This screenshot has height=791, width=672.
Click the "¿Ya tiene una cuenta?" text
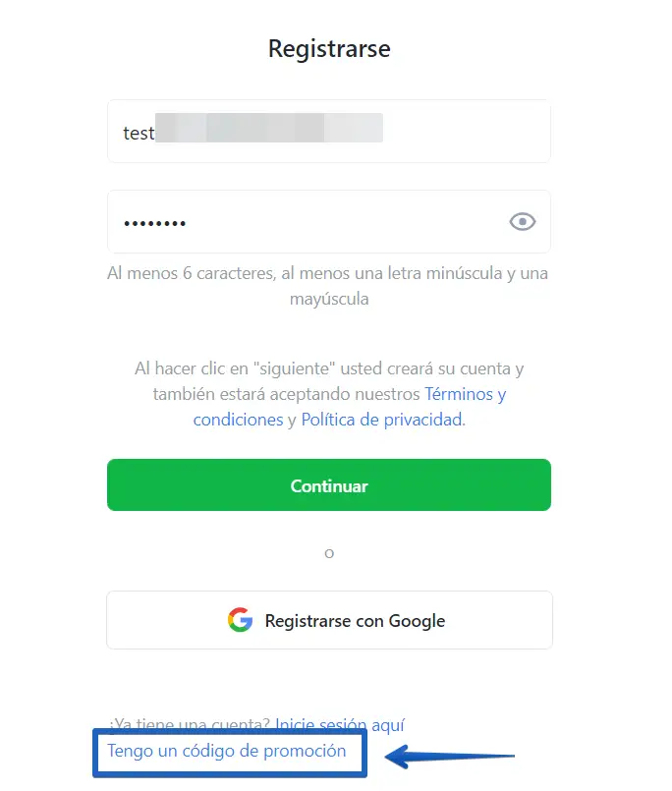coord(191,725)
